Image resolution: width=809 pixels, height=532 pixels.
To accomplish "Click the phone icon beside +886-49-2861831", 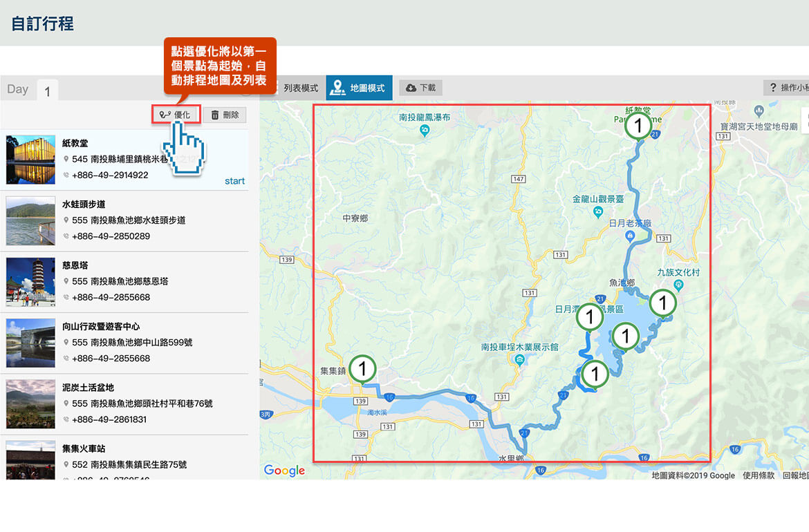I will tap(66, 419).
